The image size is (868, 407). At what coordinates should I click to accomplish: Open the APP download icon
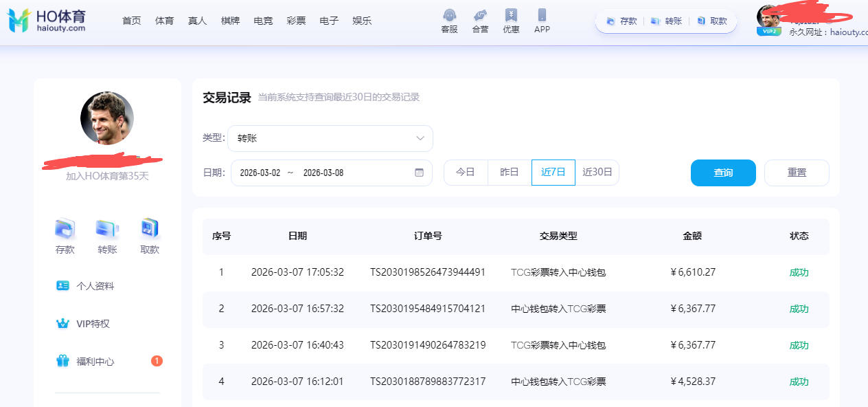coord(542,16)
